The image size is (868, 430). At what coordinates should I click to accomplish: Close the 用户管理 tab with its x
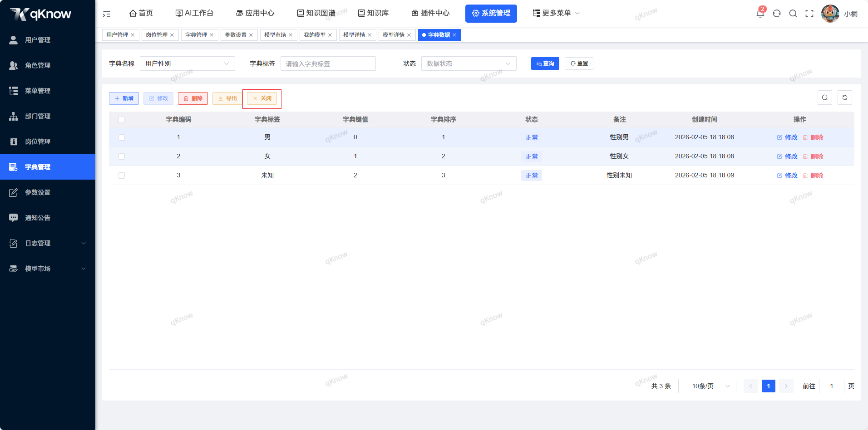(x=133, y=35)
